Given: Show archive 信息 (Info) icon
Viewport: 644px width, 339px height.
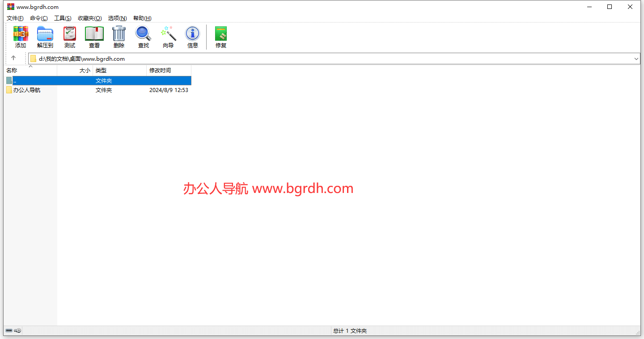Looking at the screenshot, I should 193,34.
